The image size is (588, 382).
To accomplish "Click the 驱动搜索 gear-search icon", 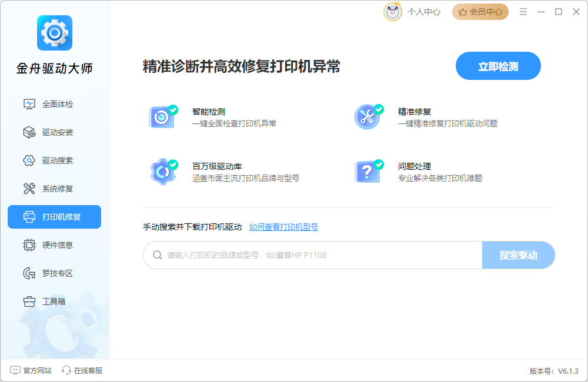I will (x=29, y=160).
